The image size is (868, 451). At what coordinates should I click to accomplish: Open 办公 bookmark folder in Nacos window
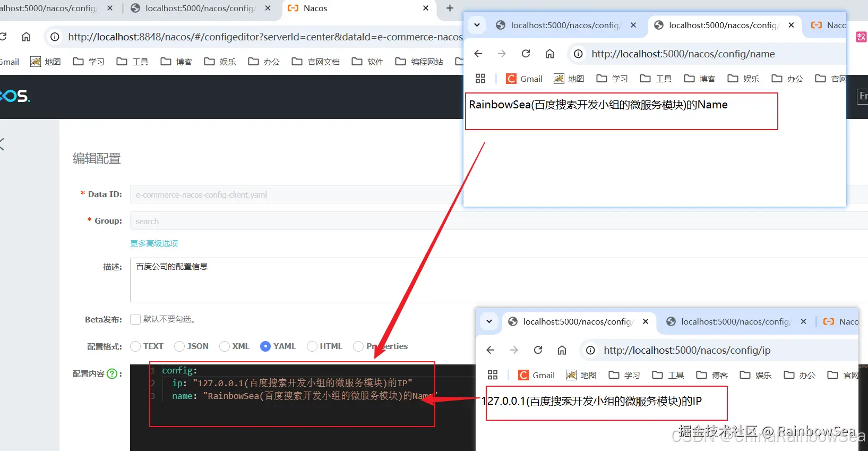(264, 62)
